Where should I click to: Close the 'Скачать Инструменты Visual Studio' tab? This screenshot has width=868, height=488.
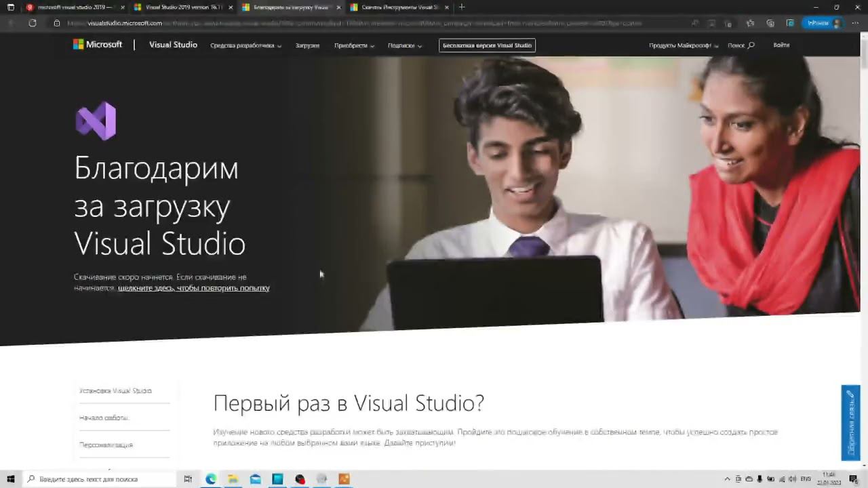[x=446, y=7]
